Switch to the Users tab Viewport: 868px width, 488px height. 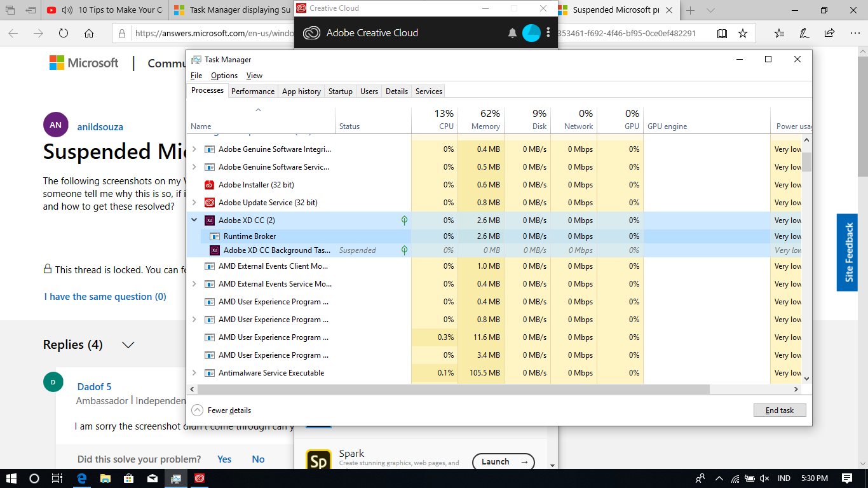(369, 91)
